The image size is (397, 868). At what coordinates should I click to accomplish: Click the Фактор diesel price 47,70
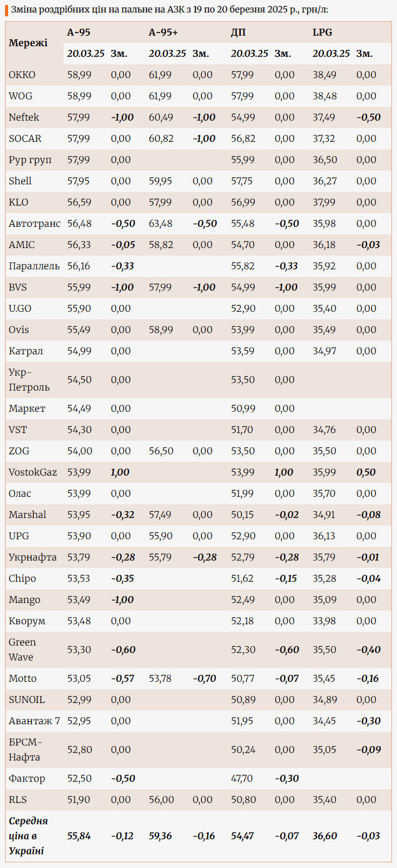click(242, 779)
